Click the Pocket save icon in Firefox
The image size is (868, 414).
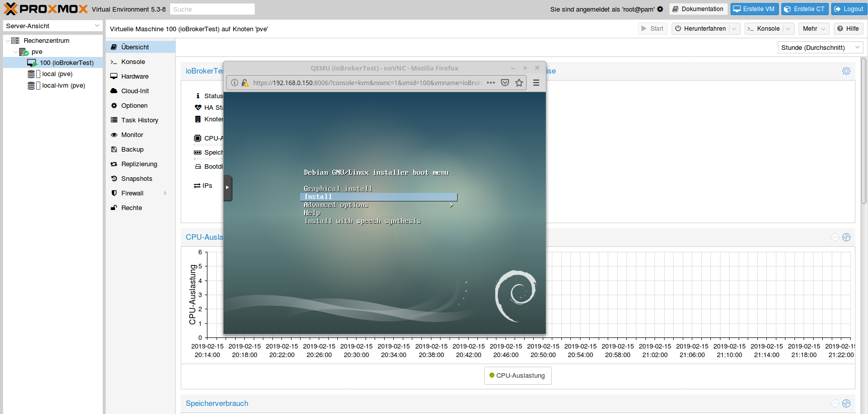pos(505,83)
